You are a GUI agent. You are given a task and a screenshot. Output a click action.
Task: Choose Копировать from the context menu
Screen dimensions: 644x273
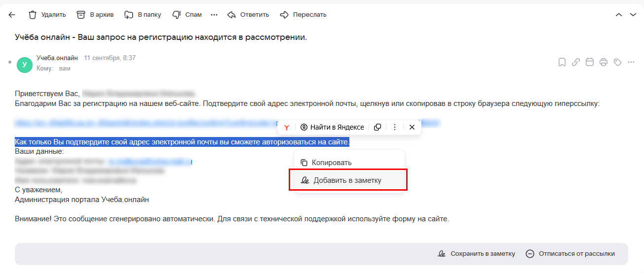(332, 163)
